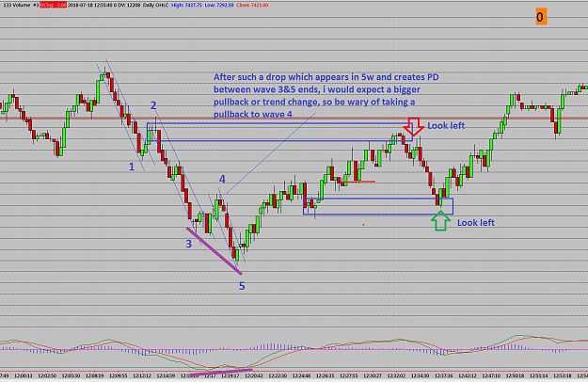Click the 12:14:59 time axis label
The width and height of the screenshot is (588, 382).
tap(166, 375)
